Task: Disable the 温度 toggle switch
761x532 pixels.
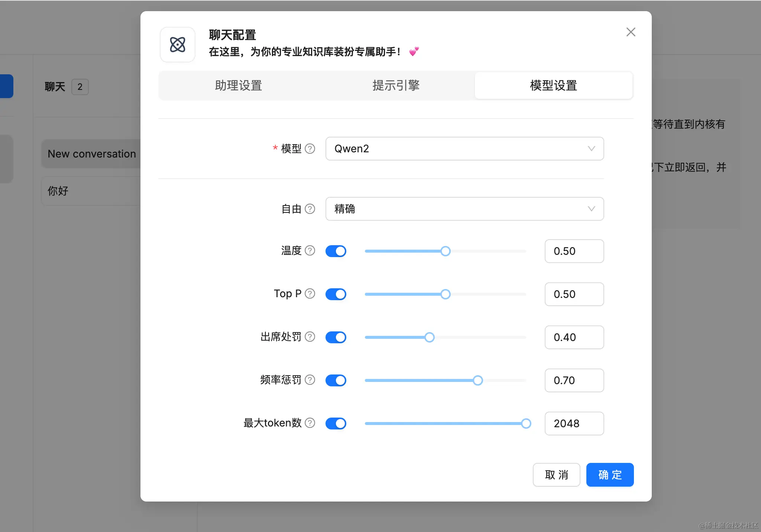Action: point(336,251)
